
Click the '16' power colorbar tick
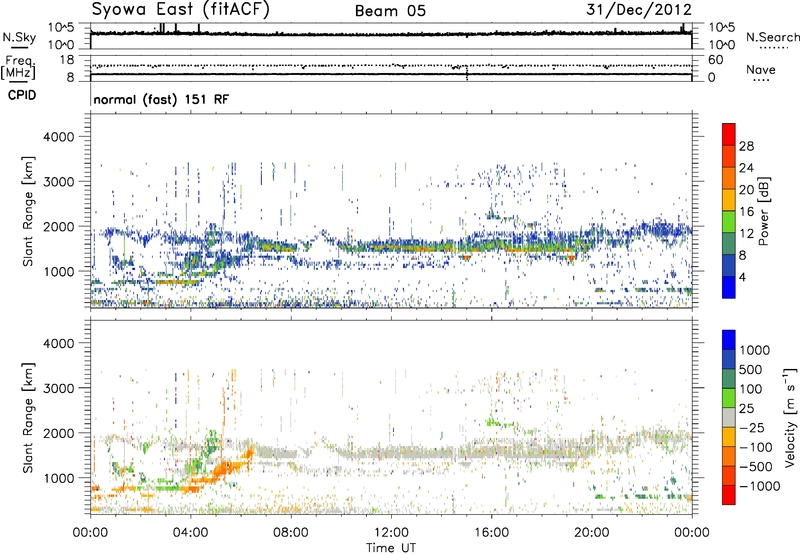tap(746, 212)
